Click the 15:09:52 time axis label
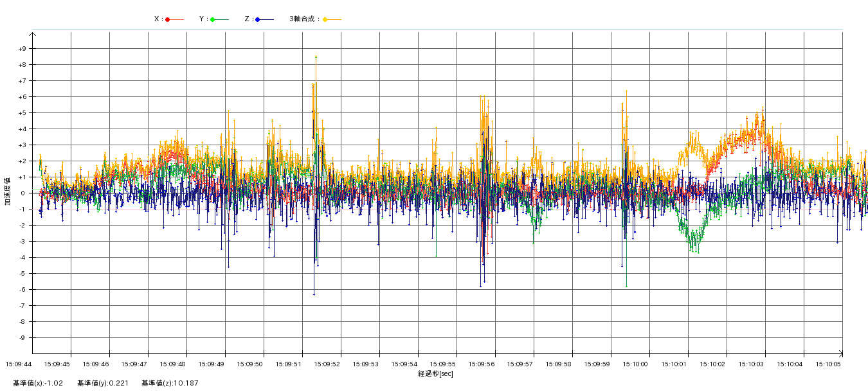This screenshot has width=868, height=392. click(327, 364)
